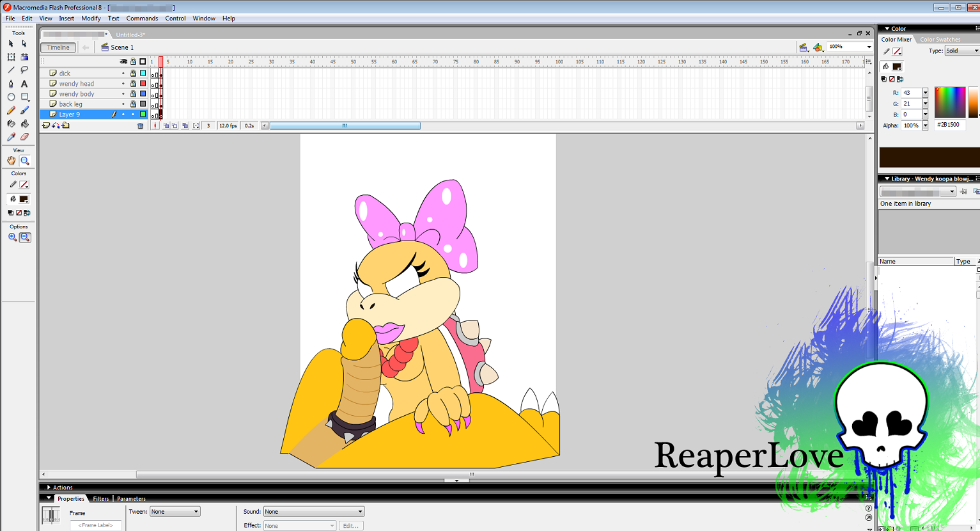Select the Eyedropper tool
Image resolution: width=980 pixels, height=531 pixels.
click(11, 137)
